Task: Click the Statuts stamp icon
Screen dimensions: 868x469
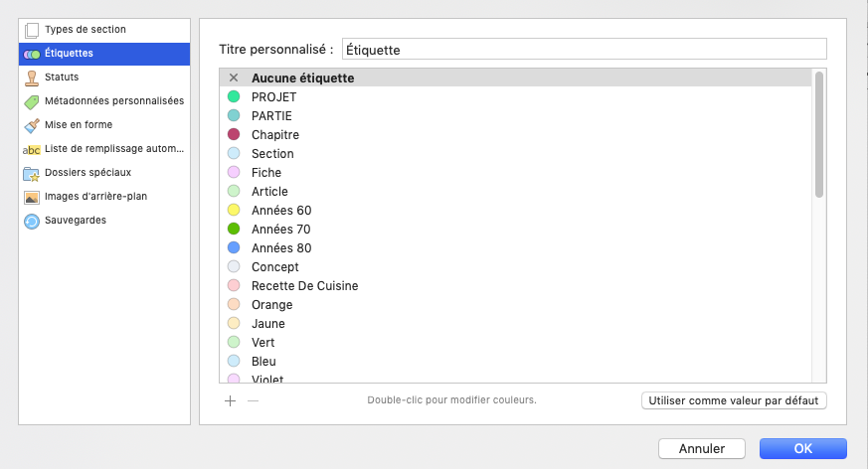Action: (32, 77)
